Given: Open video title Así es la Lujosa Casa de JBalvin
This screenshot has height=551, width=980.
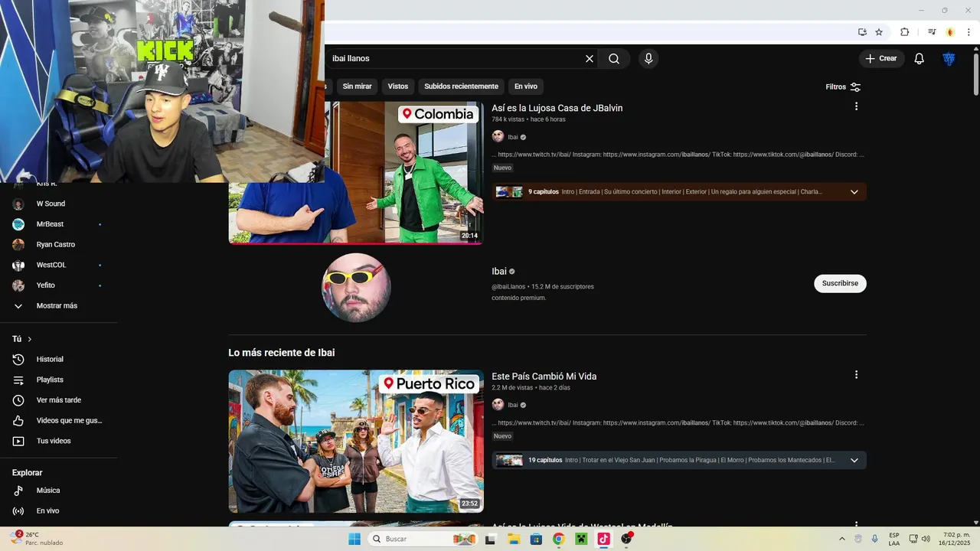Looking at the screenshot, I should [x=557, y=108].
